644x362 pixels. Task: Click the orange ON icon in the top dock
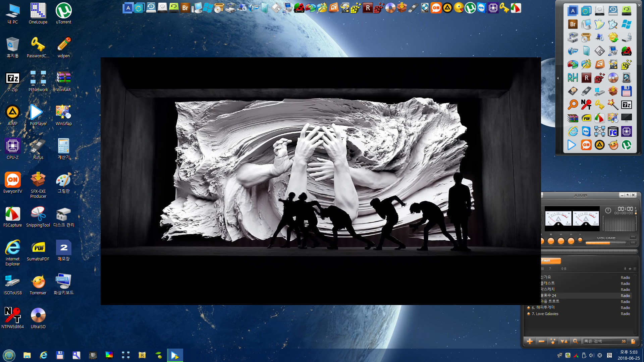(436, 8)
